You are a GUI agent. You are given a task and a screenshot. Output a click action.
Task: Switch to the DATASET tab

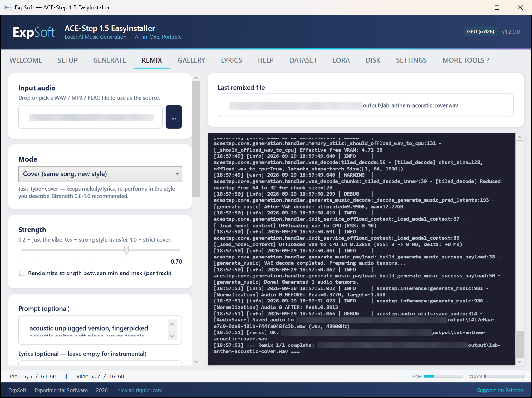[x=303, y=60]
